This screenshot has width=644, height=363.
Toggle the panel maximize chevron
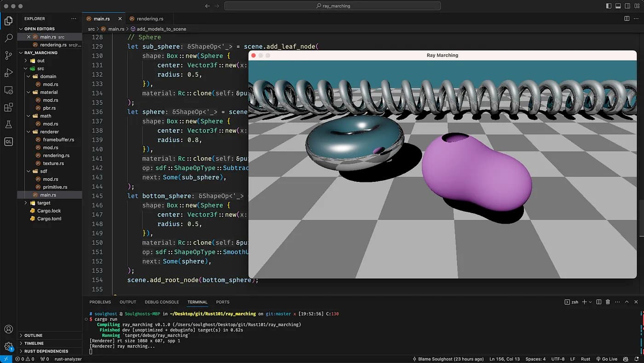coord(627,302)
